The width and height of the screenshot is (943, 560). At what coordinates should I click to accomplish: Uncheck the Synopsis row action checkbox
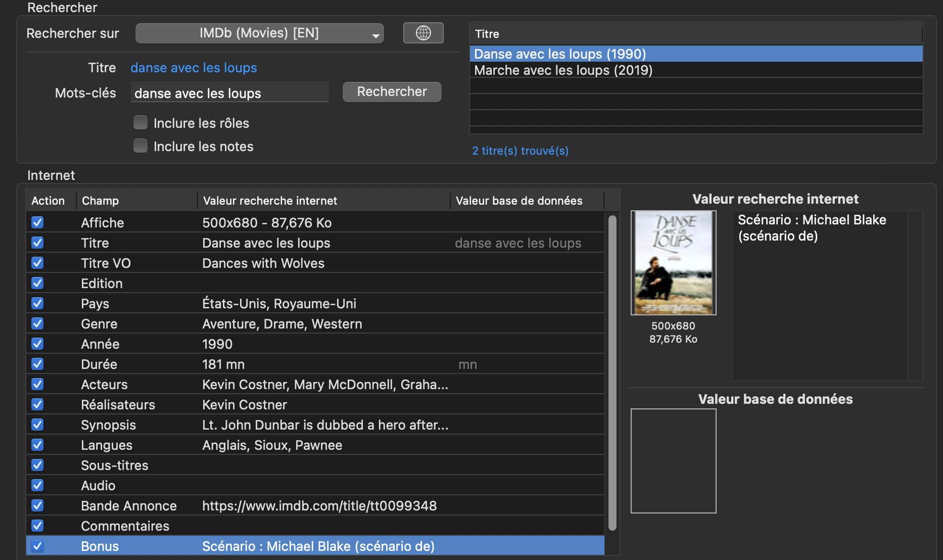click(x=37, y=425)
